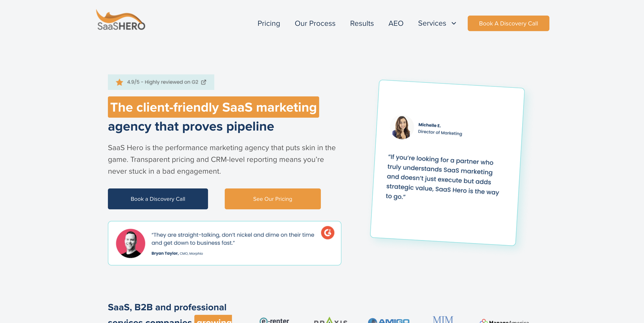Click the red G2 badge icon
The height and width of the screenshot is (323, 644).
tap(328, 232)
